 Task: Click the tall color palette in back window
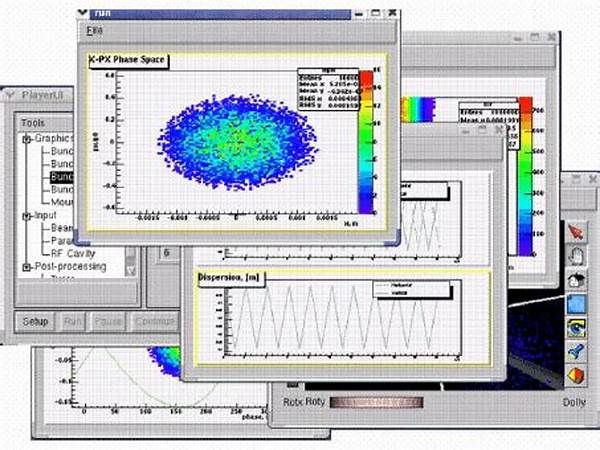tap(525, 176)
